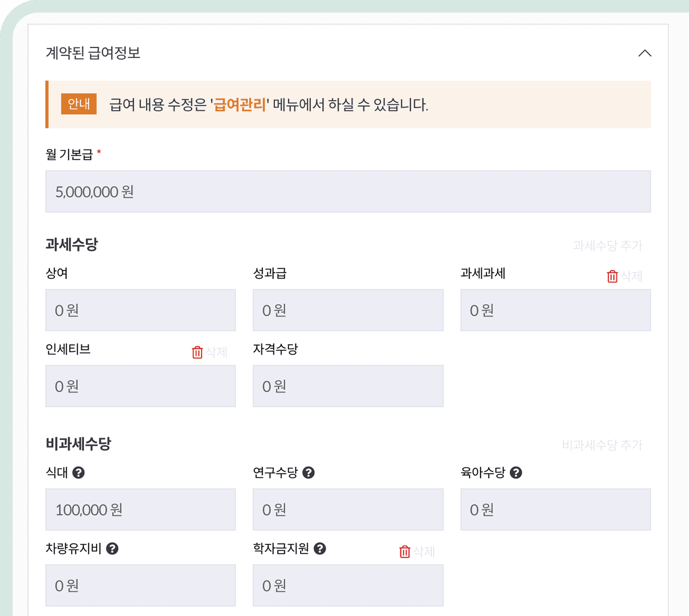Click the 삭제 text for 인세티브
This screenshot has height=616, width=689.
click(216, 352)
